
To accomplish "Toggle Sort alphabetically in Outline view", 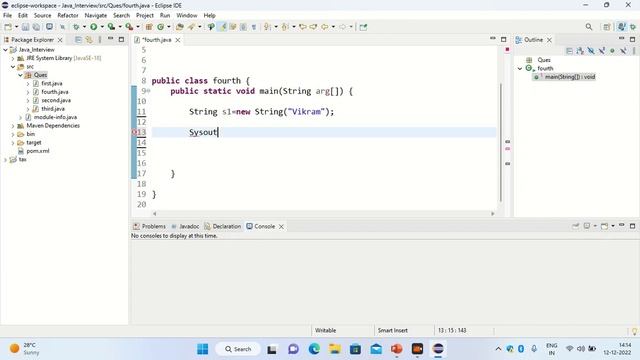I will pos(580,51).
